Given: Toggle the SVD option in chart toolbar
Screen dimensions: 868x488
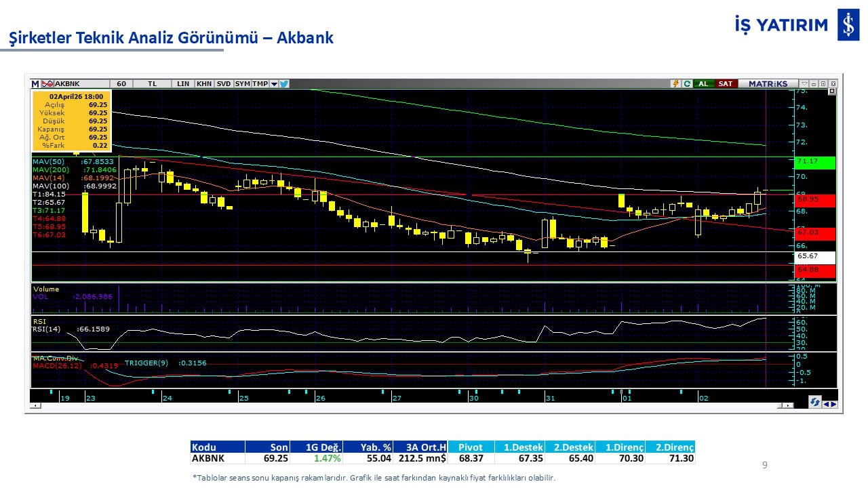Looking at the screenshot, I should click(223, 84).
